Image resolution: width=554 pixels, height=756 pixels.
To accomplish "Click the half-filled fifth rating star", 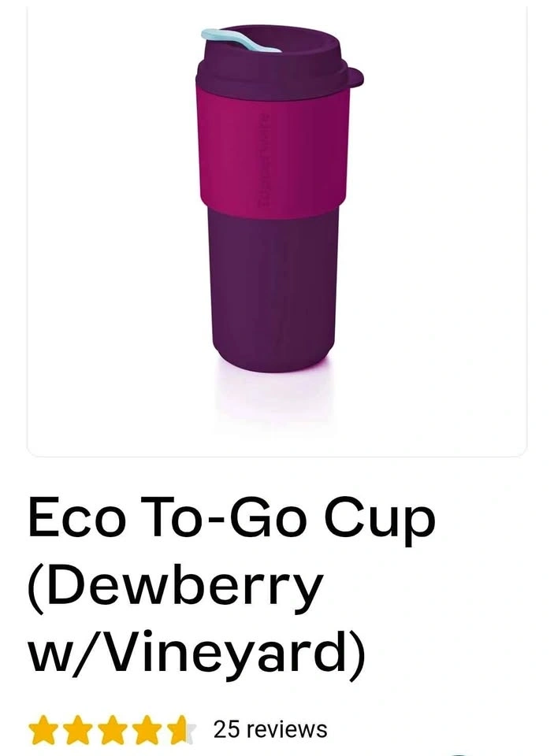I will (182, 729).
